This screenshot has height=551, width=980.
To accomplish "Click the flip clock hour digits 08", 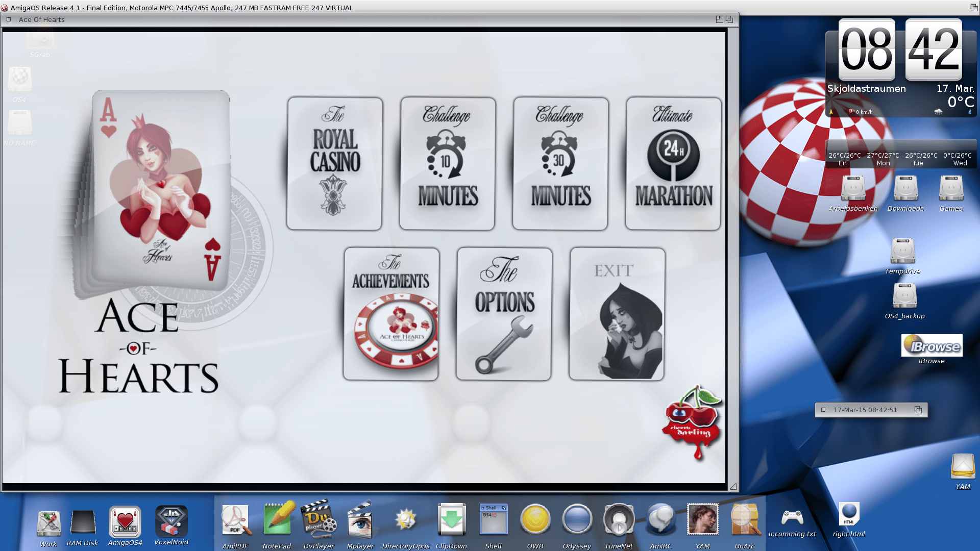I will [867, 49].
